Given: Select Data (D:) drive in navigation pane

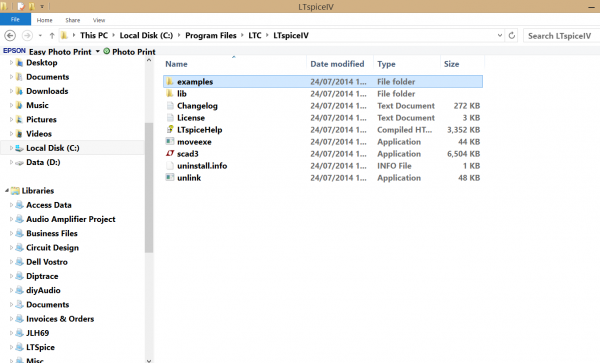Looking at the screenshot, I should tap(43, 162).
